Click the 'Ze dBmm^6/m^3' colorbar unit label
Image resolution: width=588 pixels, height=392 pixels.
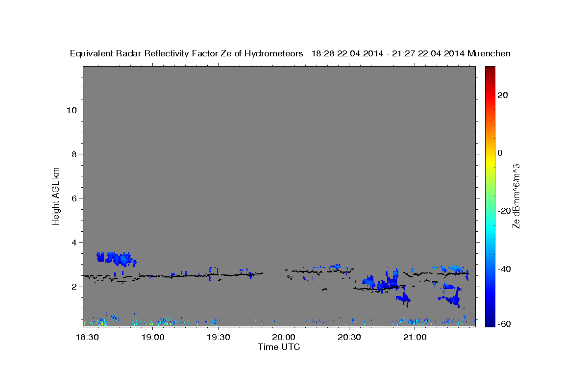516,196
